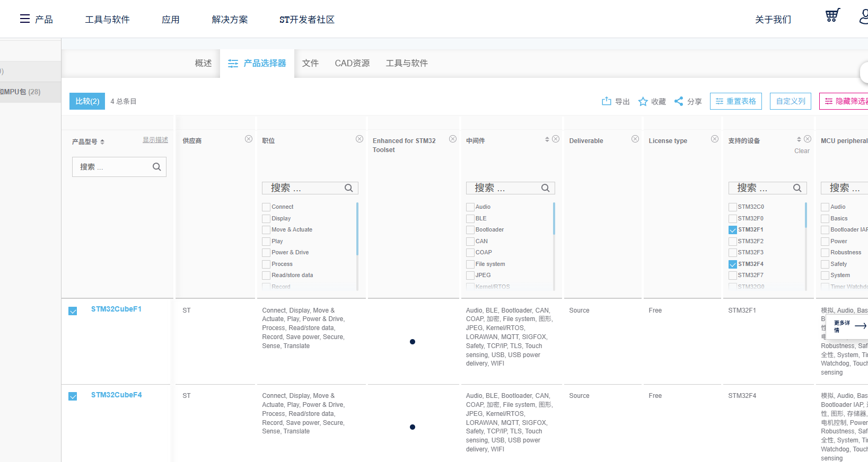
Task: Open the 应用 top menu
Action: coord(171,20)
